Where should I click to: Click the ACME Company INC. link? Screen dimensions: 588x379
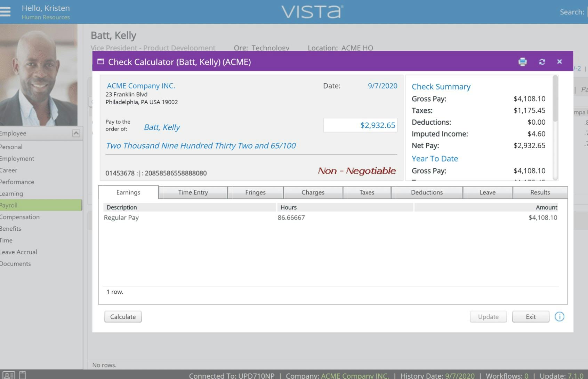tap(141, 86)
